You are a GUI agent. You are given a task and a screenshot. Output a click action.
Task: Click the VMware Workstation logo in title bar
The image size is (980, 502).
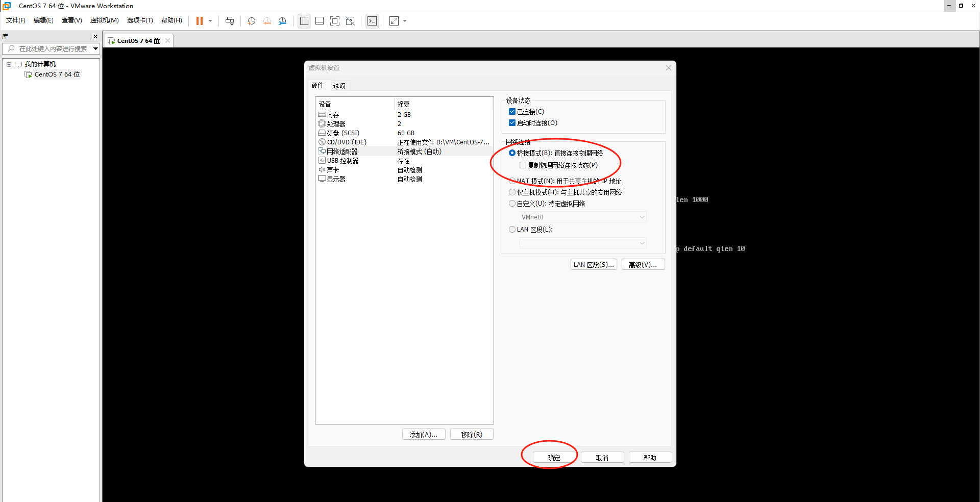point(7,6)
